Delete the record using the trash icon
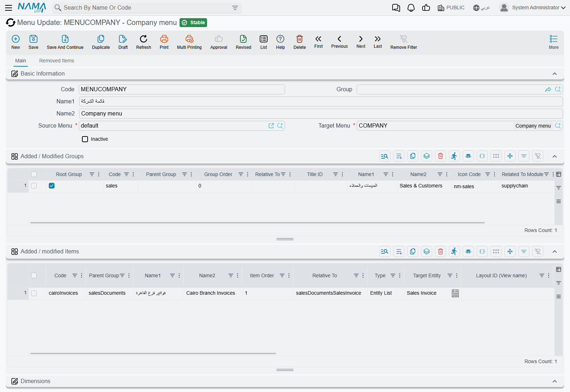The image size is (570, 392). click(x=300, y=39)
